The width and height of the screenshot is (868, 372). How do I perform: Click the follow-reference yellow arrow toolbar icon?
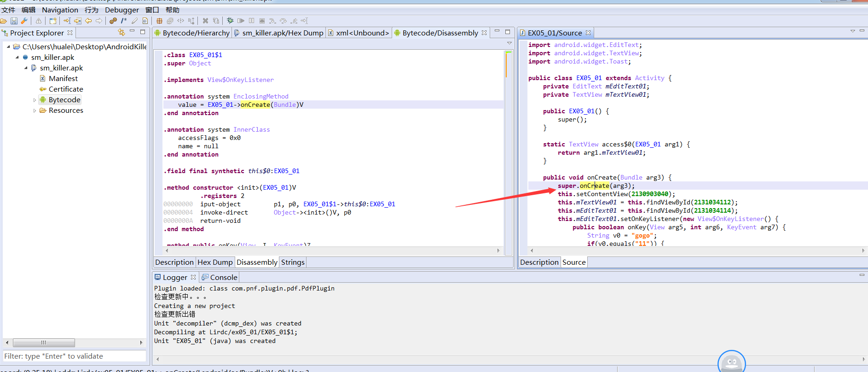tap(78, 21)
